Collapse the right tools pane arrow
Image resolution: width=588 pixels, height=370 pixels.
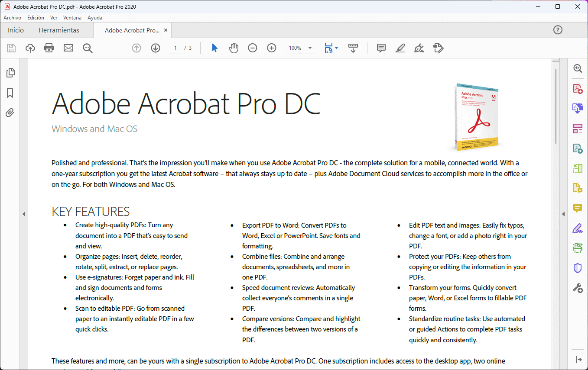(563, 214)
